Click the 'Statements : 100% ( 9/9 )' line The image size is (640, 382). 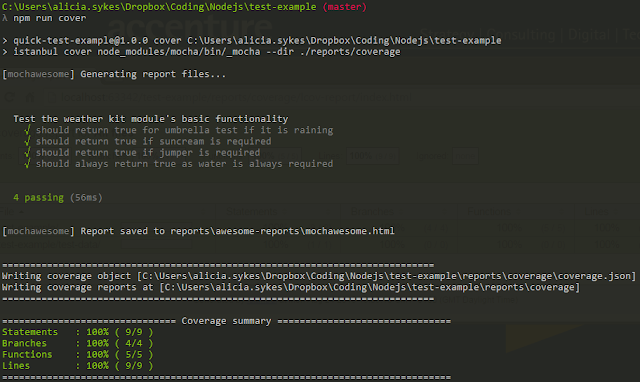point(78,332)
